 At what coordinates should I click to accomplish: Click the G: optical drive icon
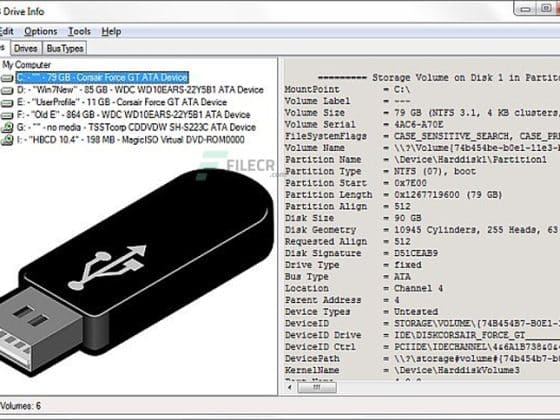click(7, 128)
